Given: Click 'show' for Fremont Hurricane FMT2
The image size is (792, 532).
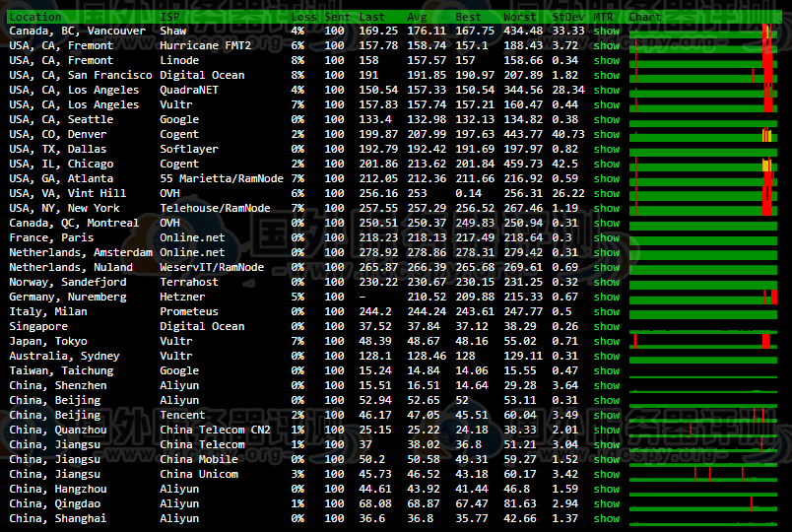Looking at the screenshot, I should click(x=606, y=45).
